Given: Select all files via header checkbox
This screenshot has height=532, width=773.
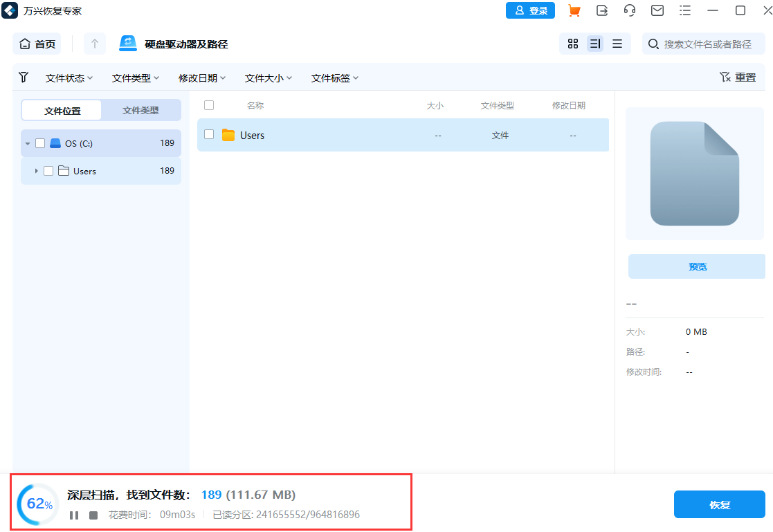Looking at the screenshot, I should pyautogui.click(x=209, y=105).
